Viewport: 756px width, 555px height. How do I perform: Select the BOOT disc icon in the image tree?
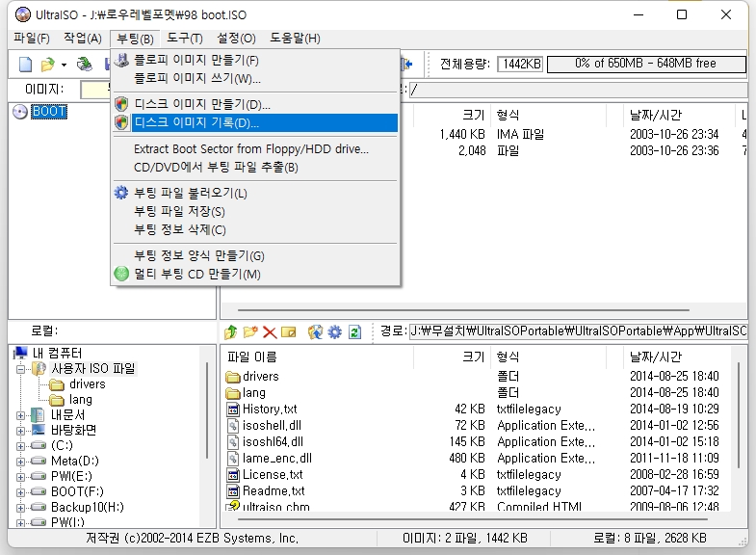click(20, 112)
